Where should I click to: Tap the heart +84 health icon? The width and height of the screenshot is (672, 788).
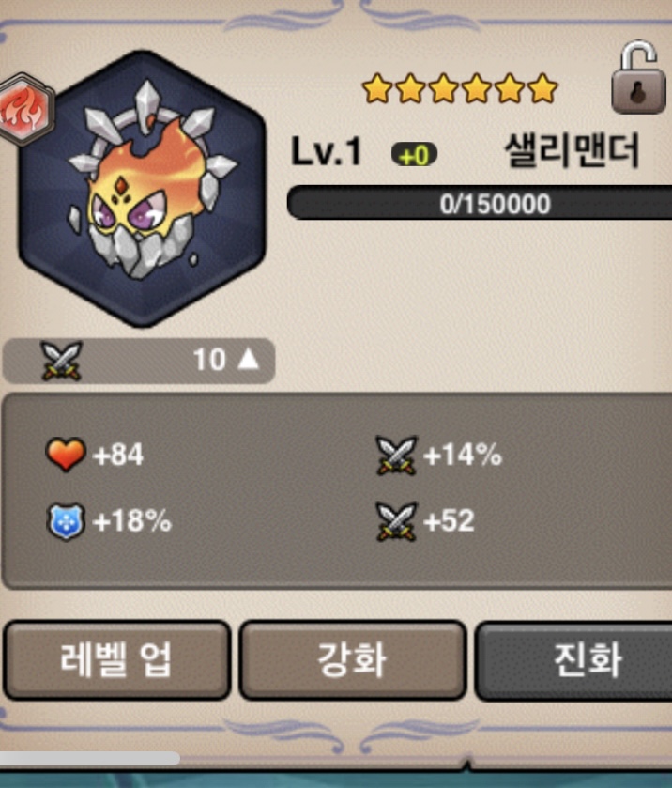[66, 454]
